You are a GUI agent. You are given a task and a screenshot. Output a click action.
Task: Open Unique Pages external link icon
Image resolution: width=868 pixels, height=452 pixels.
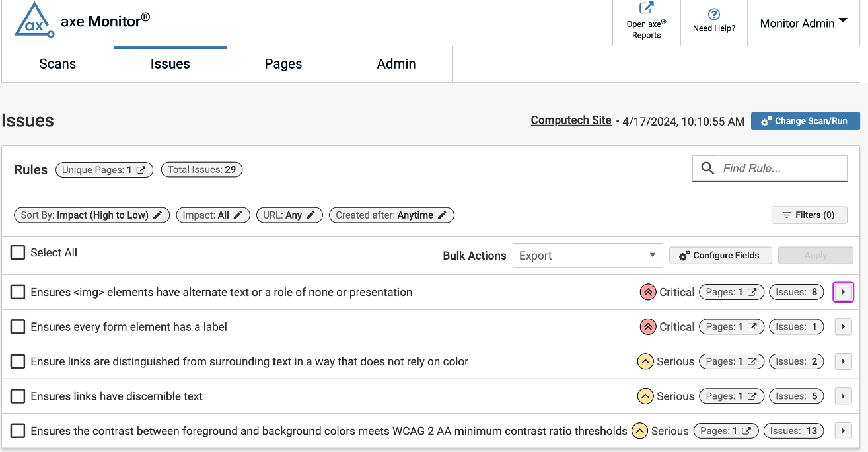pos(141,170)
